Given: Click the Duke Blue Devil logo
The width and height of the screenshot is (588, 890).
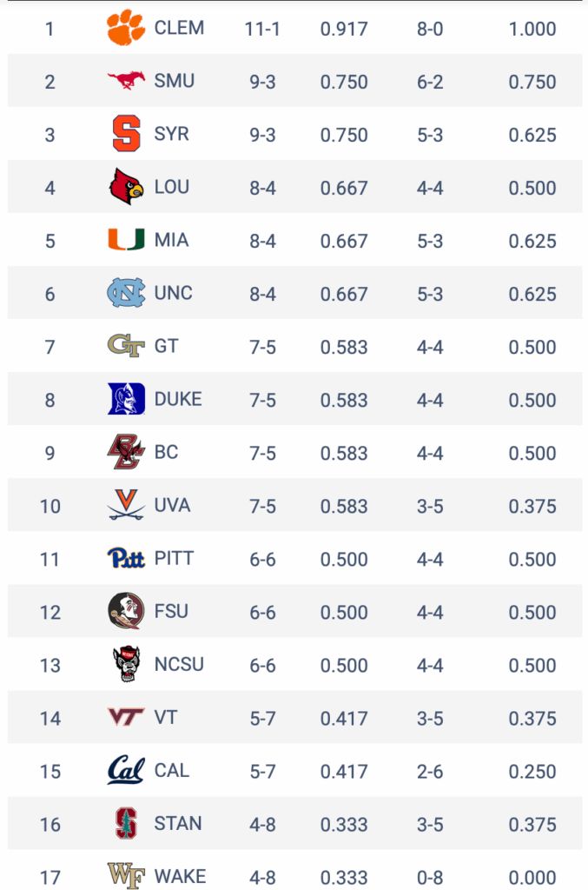Looking at the screenshot, I should (x=126, y=398).
